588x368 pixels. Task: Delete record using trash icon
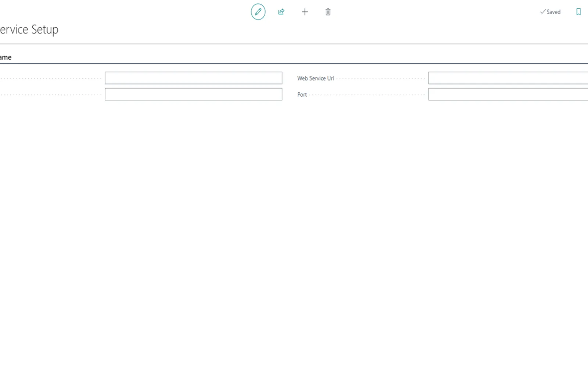pos(328,12)
